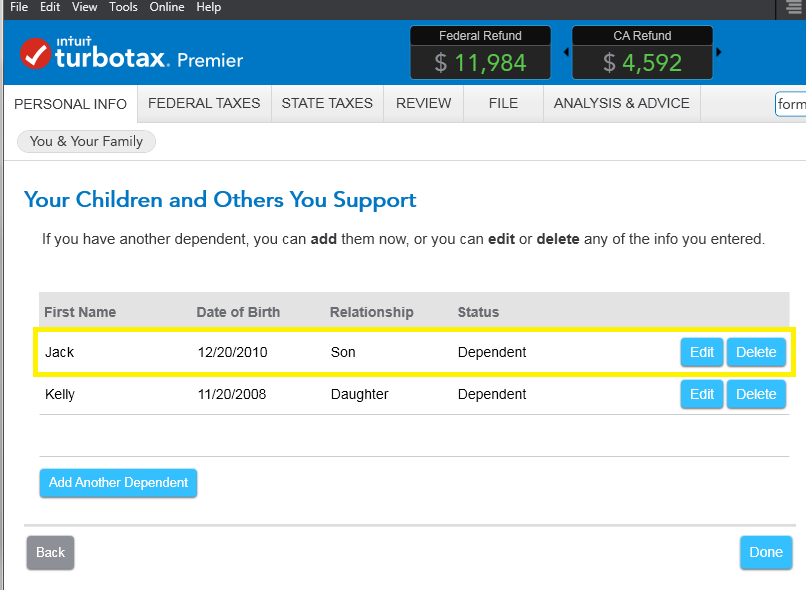This screenshot has width=806, height=590.
Task: Click Done to finish dependents
Action: pos(766,552)
